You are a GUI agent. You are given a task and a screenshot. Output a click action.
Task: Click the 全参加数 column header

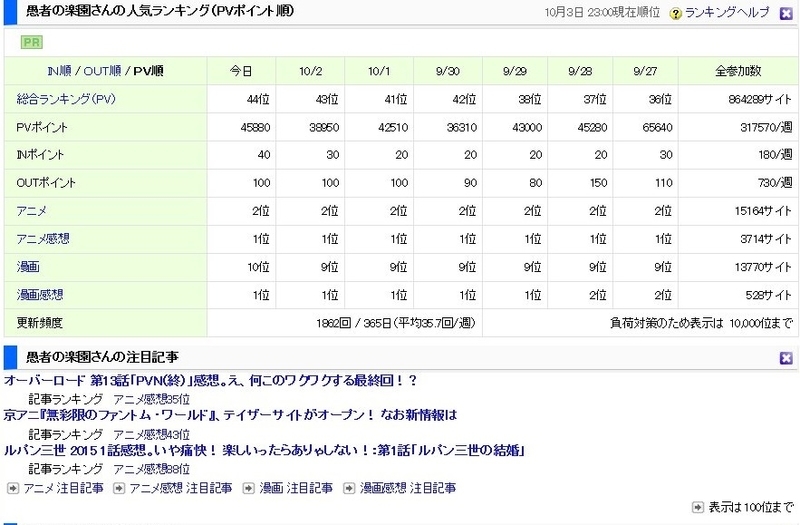(738, 71)
